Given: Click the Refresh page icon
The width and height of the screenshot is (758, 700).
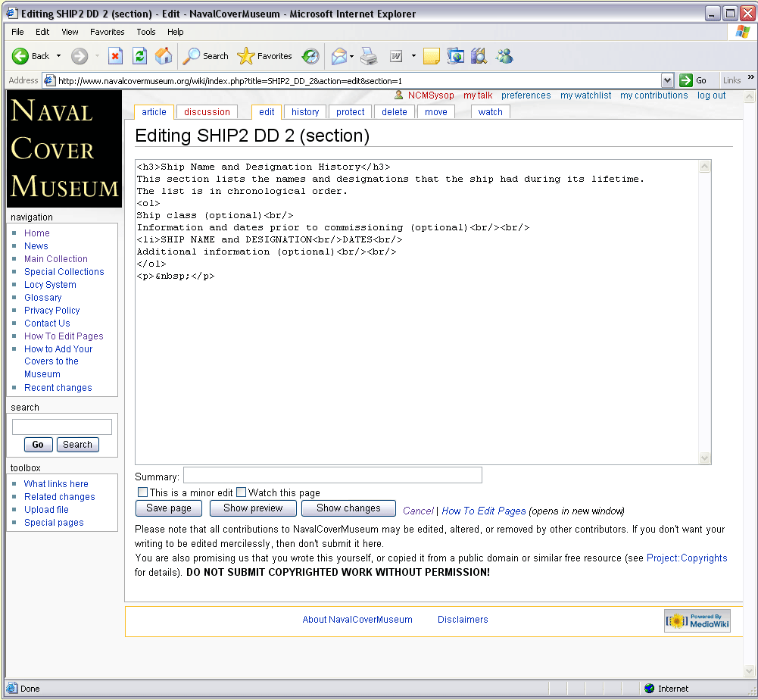Looking at the screenshot, I should [x=139, y=56].
